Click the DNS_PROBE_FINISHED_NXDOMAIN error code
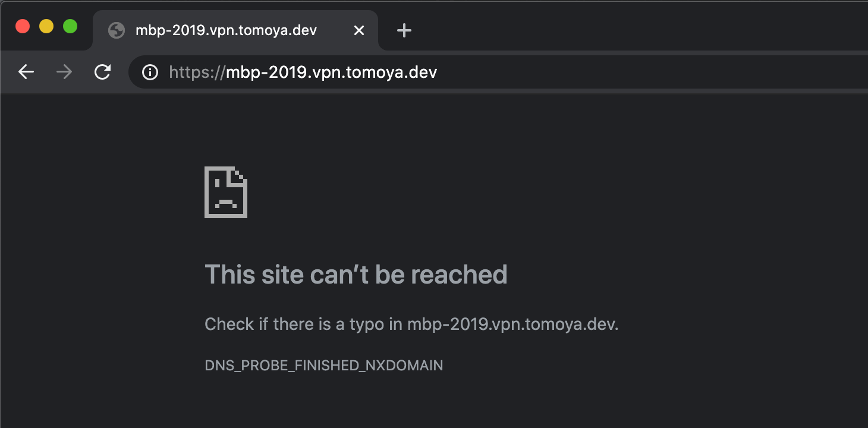This screenshot has width=868, height=428. pos(324,365)
